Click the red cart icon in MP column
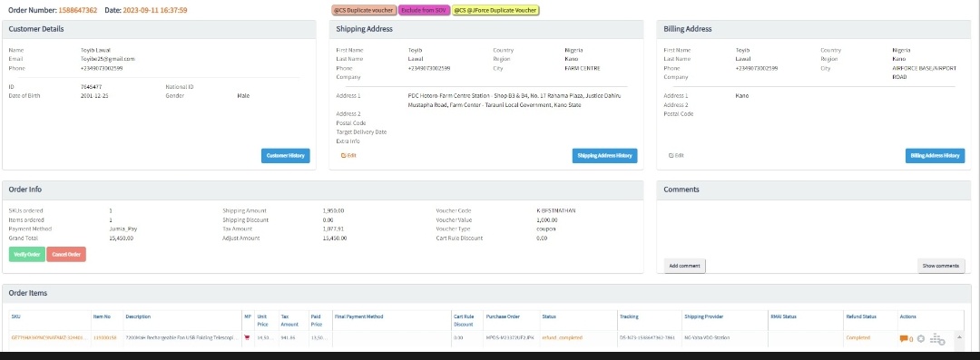Screen dimensions: 980x360 point(247,337)
